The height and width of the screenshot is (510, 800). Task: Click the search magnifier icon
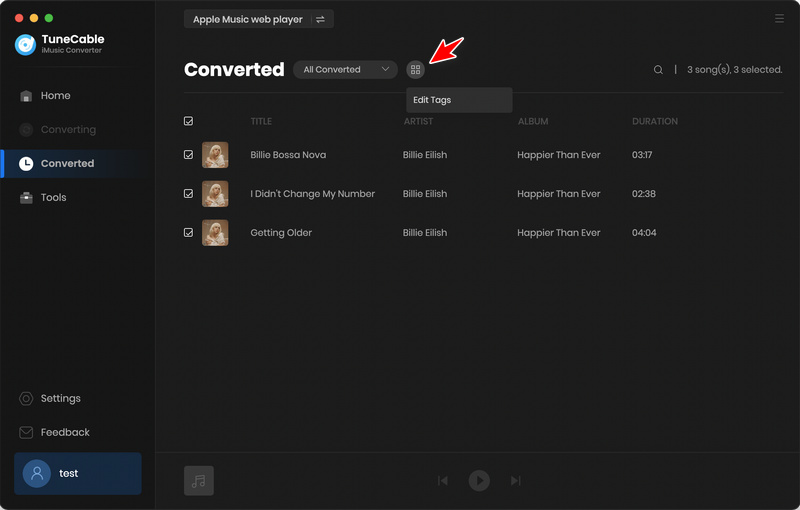[x=658, y=70]
